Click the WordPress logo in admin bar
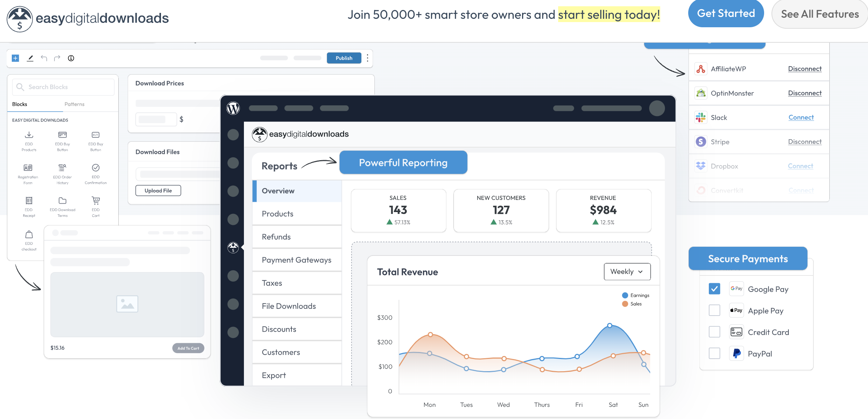 [233, 108]
